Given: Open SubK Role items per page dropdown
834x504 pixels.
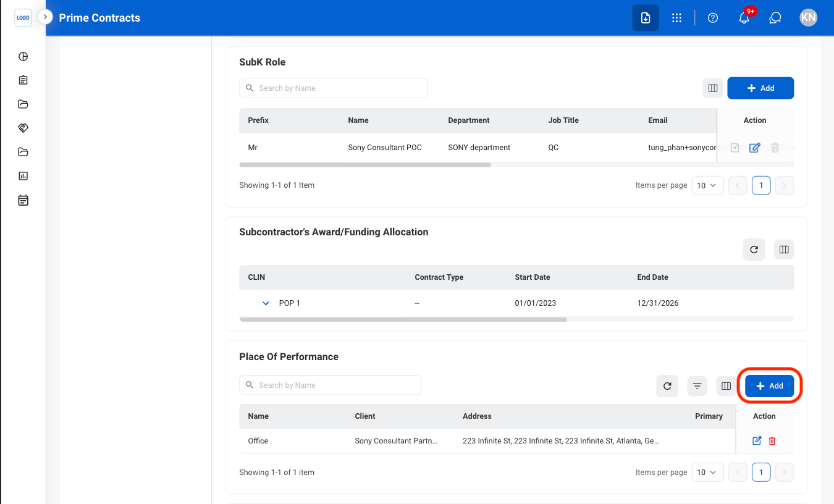Looking at the screenshot, I should [x=707, y=185].
